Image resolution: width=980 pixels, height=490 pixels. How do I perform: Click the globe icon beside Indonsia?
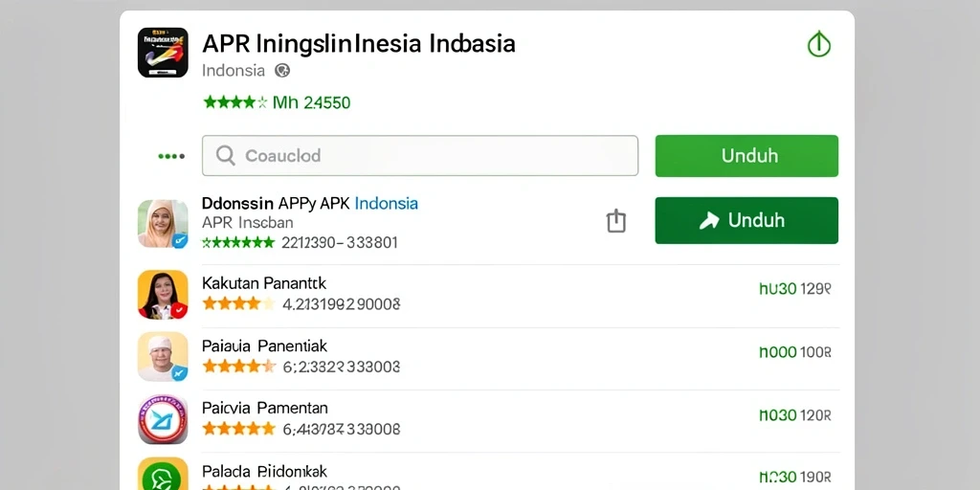(282, 71)
